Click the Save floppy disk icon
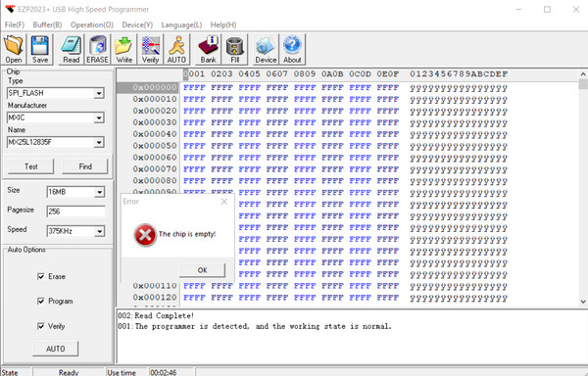The image size is (588, 376). [x=40, y=49]
